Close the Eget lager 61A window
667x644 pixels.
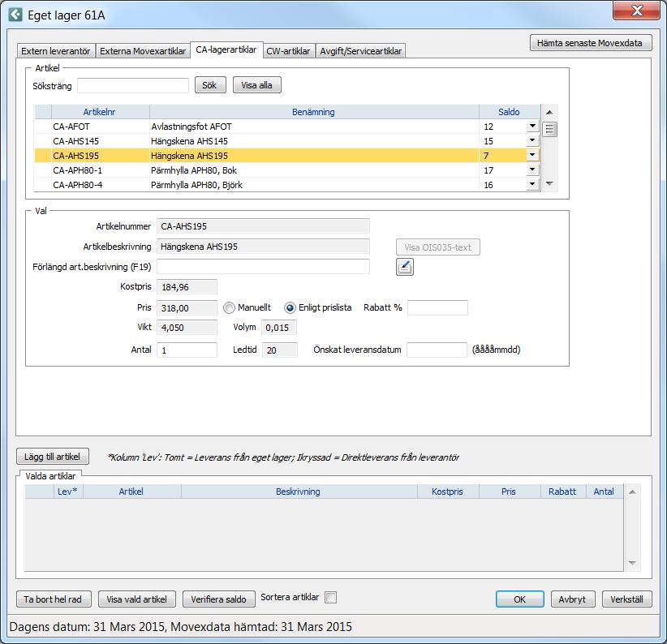tap(636, 11)
